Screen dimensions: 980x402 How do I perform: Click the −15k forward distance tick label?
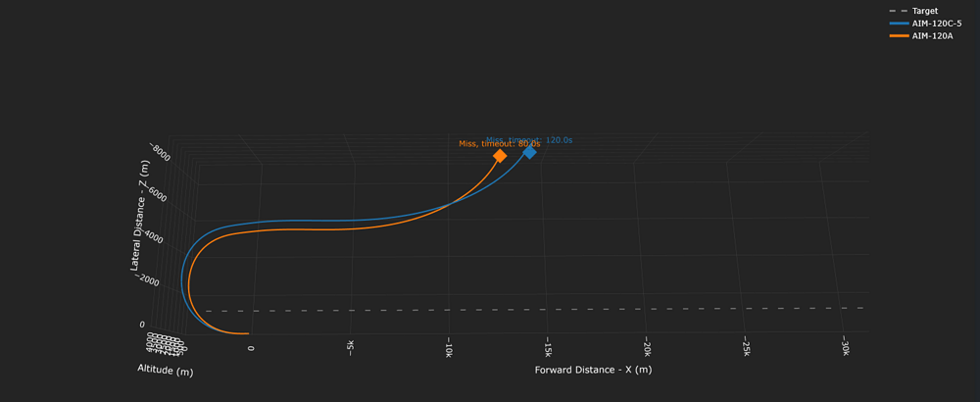(x=548, y=349)
